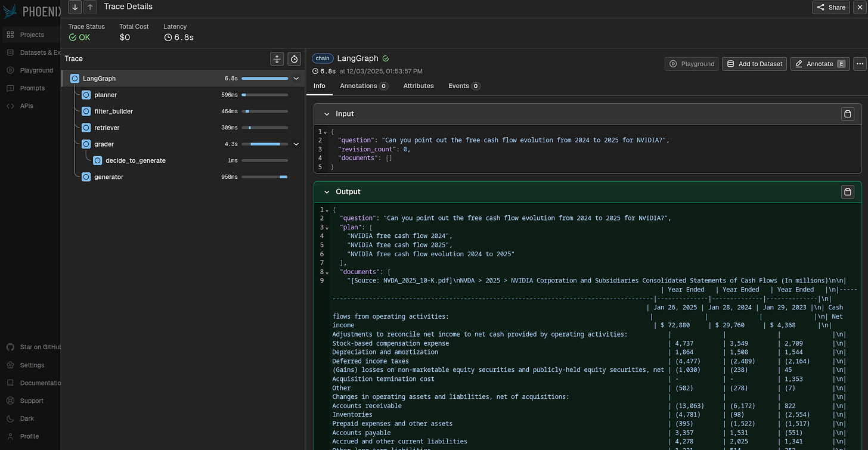
Task: Open the more options ellipsis menu
Action: tap(859, 64)
